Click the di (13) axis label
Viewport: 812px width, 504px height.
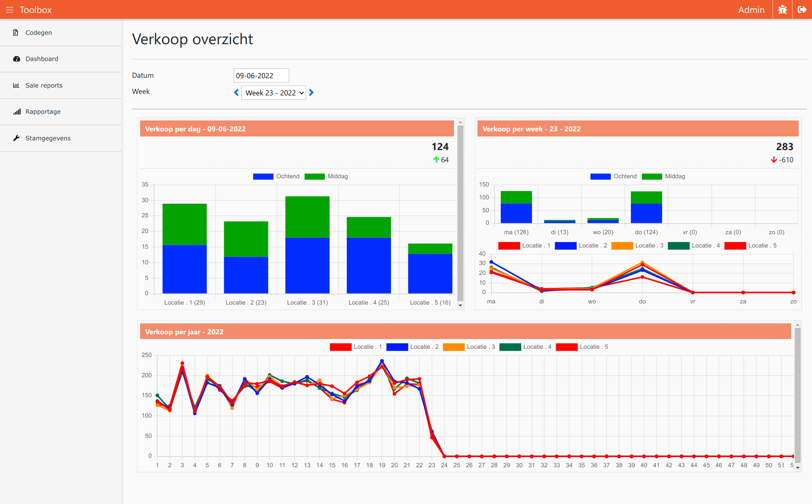pyautogui.click(x=560, y=232)
